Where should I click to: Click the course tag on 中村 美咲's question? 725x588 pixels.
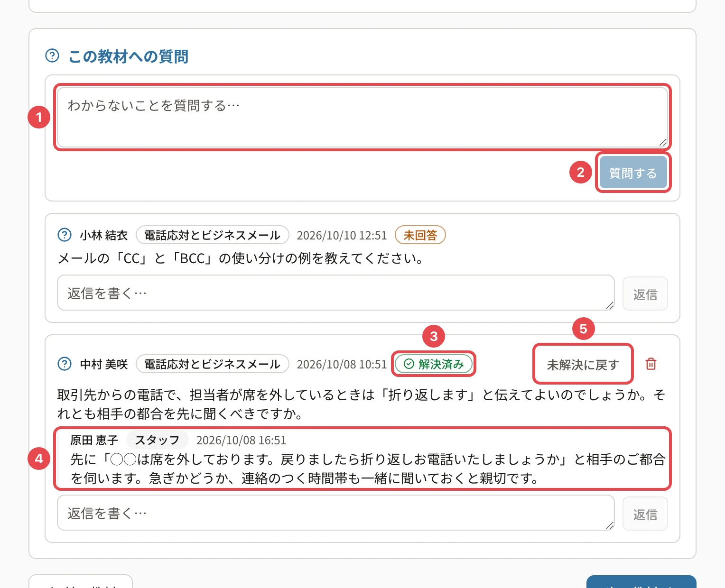213,364
